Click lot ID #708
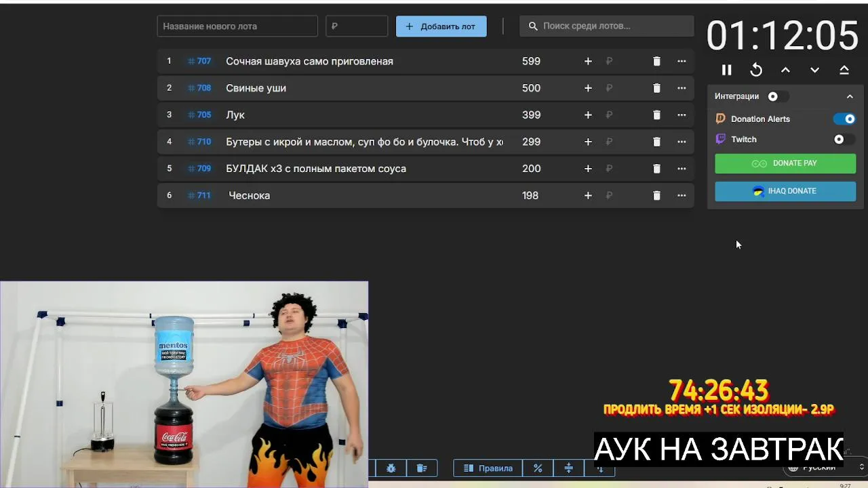 pos(199,88)
